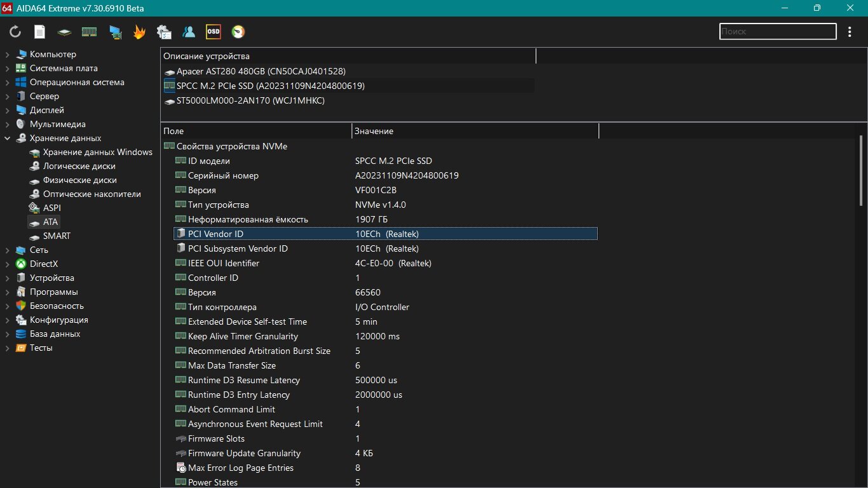The height and width of the screenshot is (488, 868).
Task: Expand the Дисплей tree node arrow
Action: [x=8, y=111]
